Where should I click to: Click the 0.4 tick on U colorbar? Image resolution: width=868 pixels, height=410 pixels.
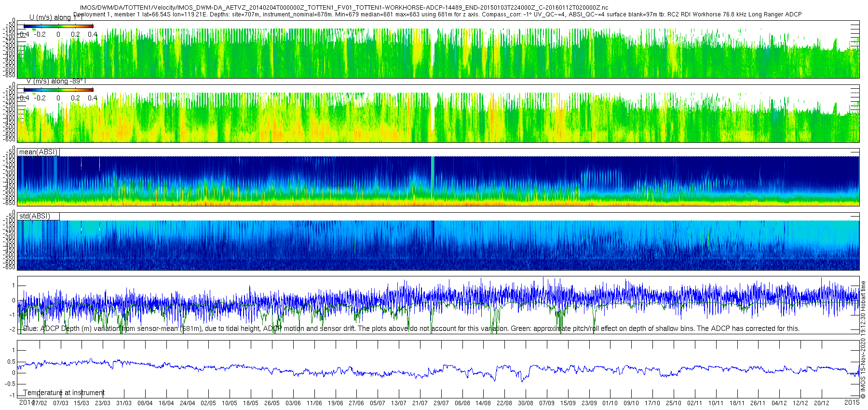click(92, 34)
